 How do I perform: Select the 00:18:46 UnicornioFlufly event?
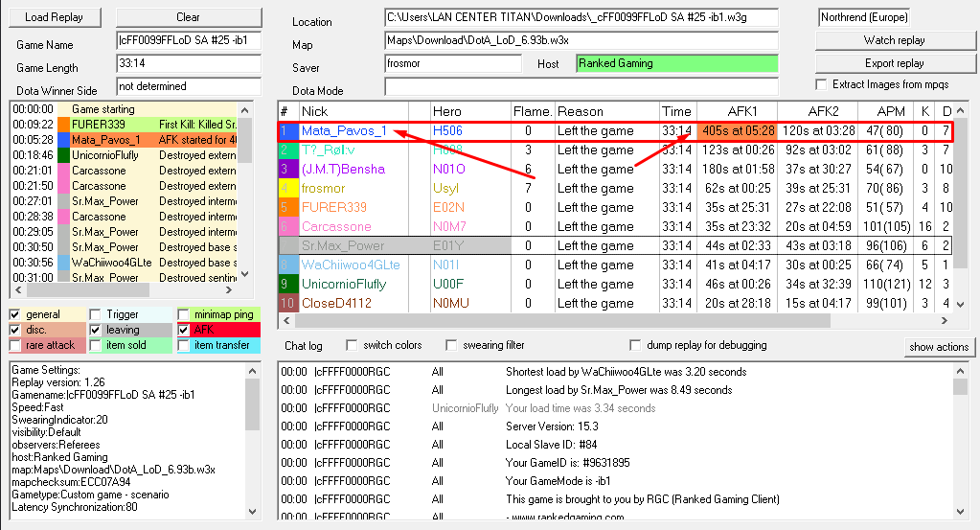[125, 155]
